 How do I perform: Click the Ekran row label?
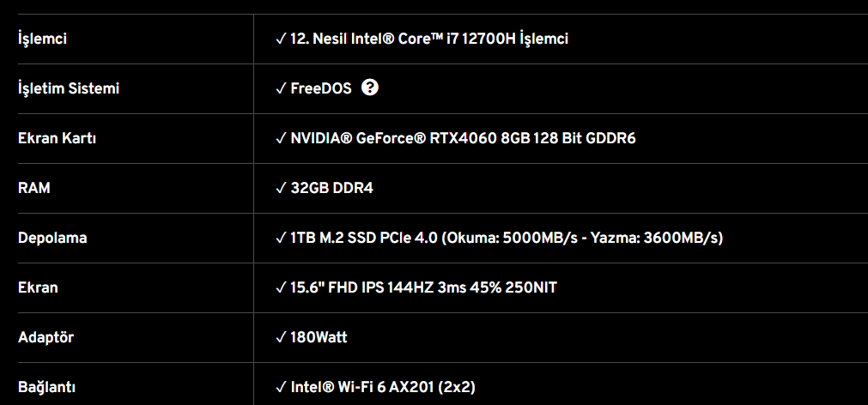pyautogui.click(x=38, y=287)
